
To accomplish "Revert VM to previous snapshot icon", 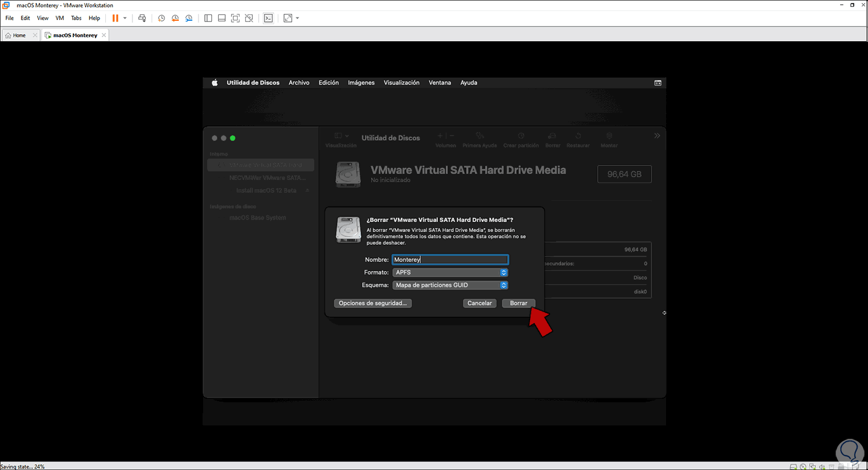I will pyautogui.click(x=175, y=18).
